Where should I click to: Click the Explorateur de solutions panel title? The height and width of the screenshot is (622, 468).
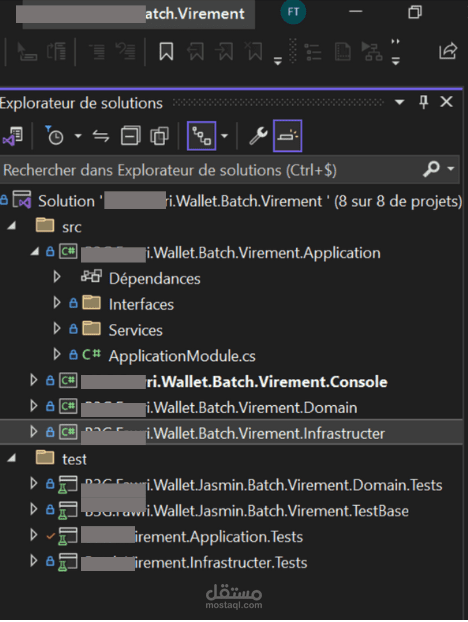tap(81, 103)
